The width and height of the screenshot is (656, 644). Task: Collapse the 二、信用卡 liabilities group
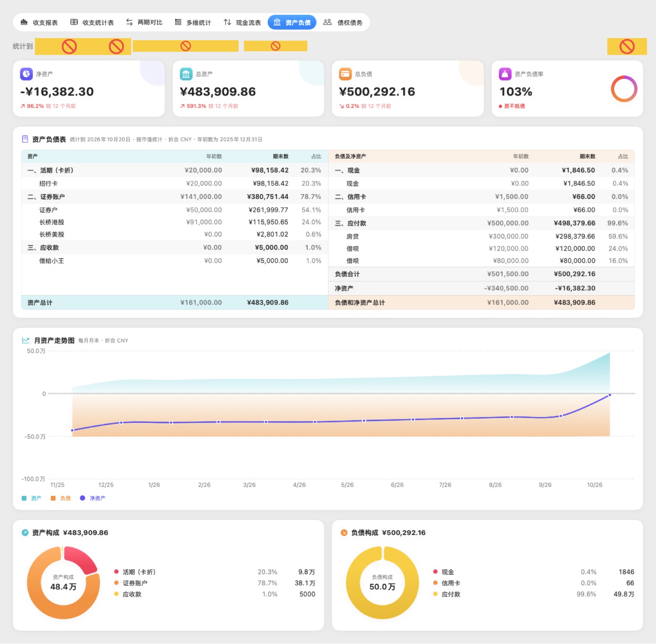pyautogui.click(x=481, y=196)
